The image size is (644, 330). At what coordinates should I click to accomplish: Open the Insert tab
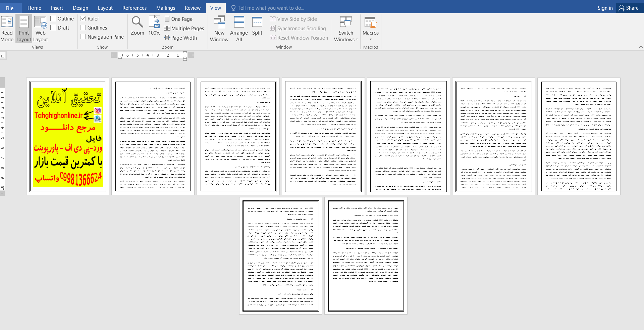57,8
